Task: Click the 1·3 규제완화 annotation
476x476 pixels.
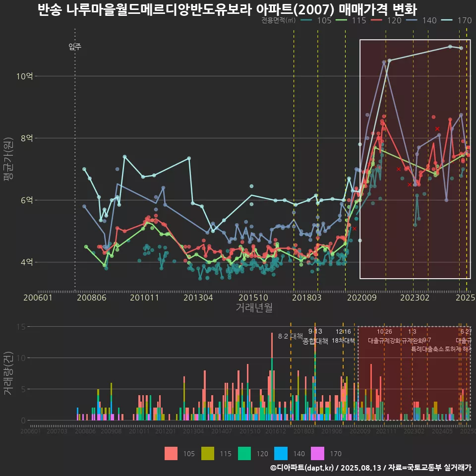Action: coord(412,336)
